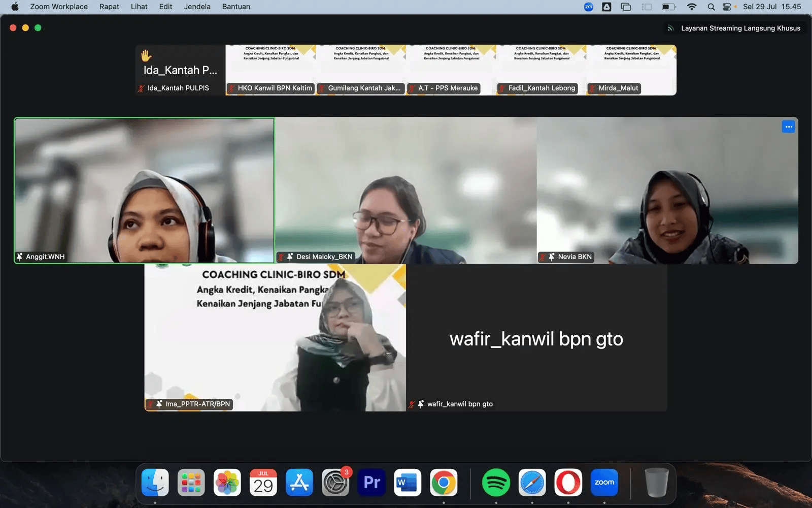812x508 pixels.
Task: Open the Opera browser from the dock
Action: point(568,483)
